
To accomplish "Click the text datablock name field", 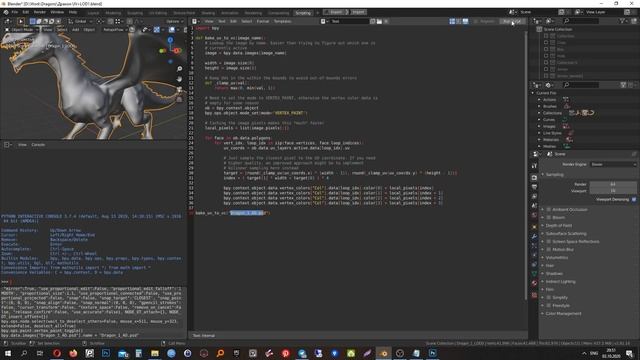I will [349, 21].
